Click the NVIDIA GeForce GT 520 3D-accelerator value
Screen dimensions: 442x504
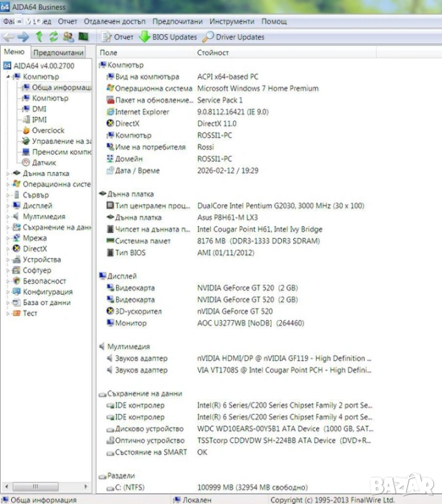[x=235, y=312]
